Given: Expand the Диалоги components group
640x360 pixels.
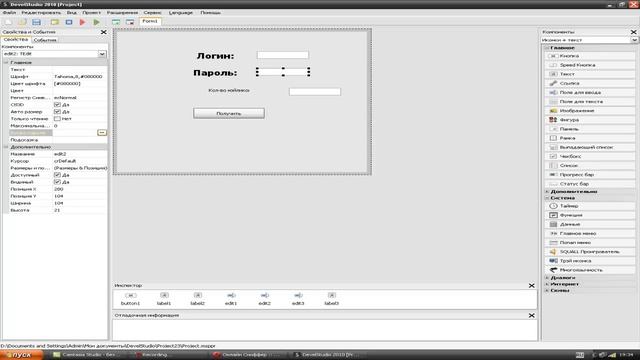Looking at the screenshot, I should 547,278.
